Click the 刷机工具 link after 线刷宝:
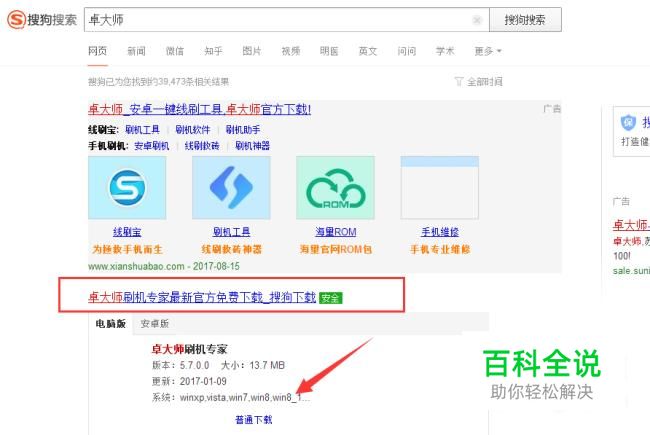This screenshot has width=650, height=435. tap(142, 130)
